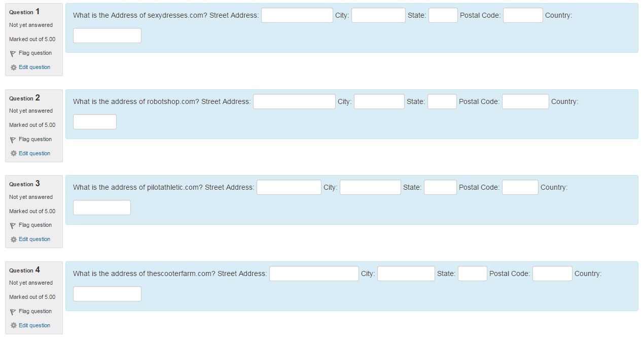This screenshot has height=342, width=644.
Task: Focus City field for pilotathletic.com
Action: coord(370,187)
